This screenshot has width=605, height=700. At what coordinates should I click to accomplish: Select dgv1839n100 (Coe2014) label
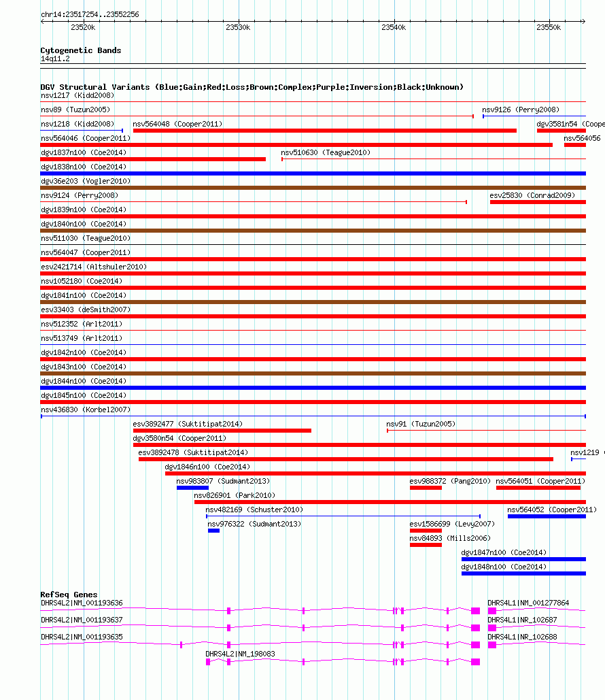pos(84,210)
